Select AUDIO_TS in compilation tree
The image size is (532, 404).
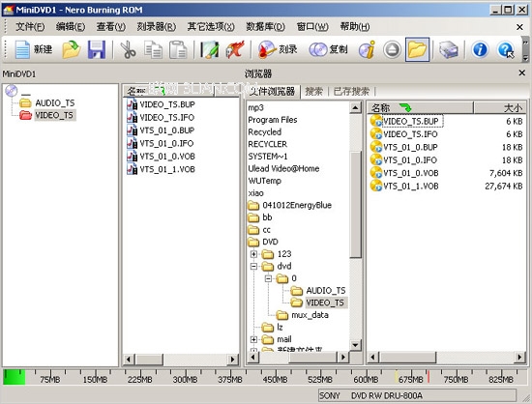point(54,102)
